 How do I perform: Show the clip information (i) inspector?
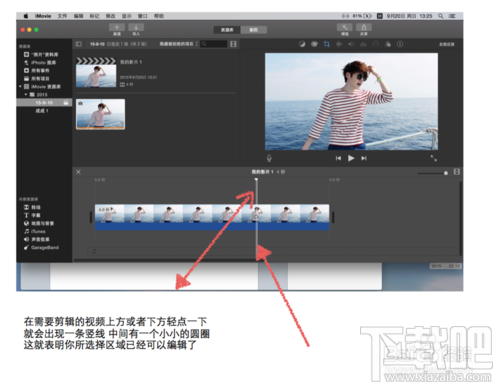point(400,44)
